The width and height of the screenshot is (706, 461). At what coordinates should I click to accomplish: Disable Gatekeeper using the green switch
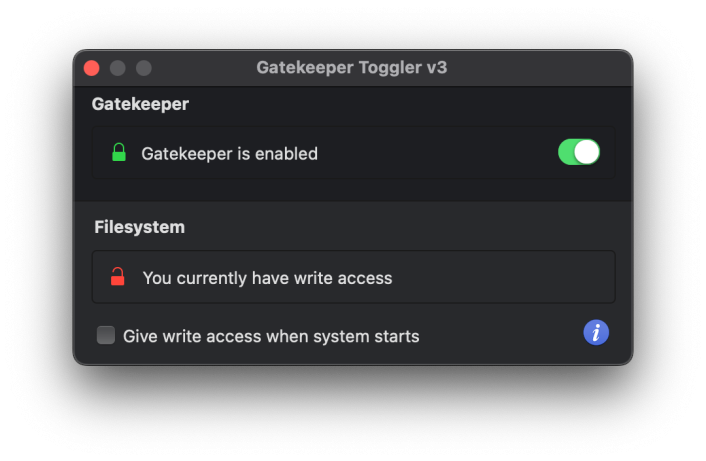coord(579,152)
